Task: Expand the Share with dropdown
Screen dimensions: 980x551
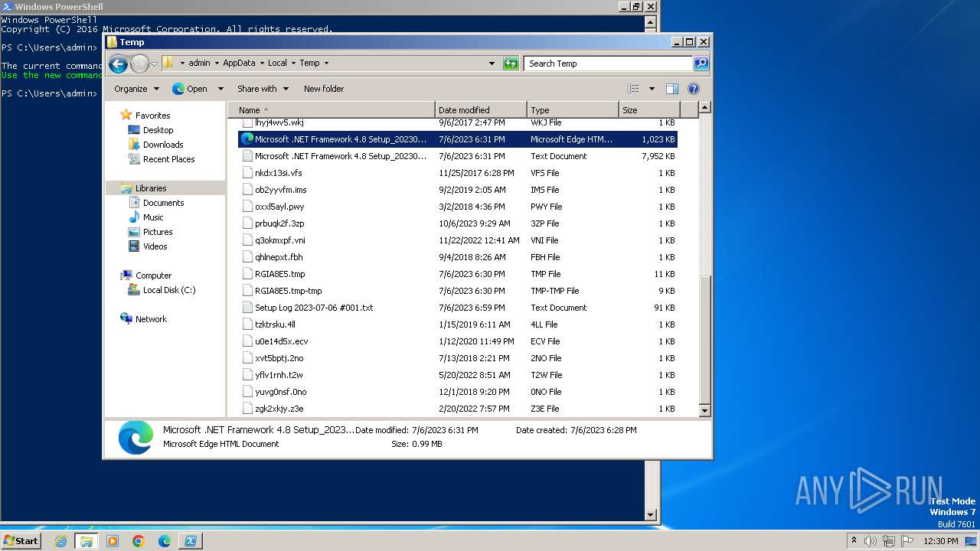Action: tap(263, 89)
